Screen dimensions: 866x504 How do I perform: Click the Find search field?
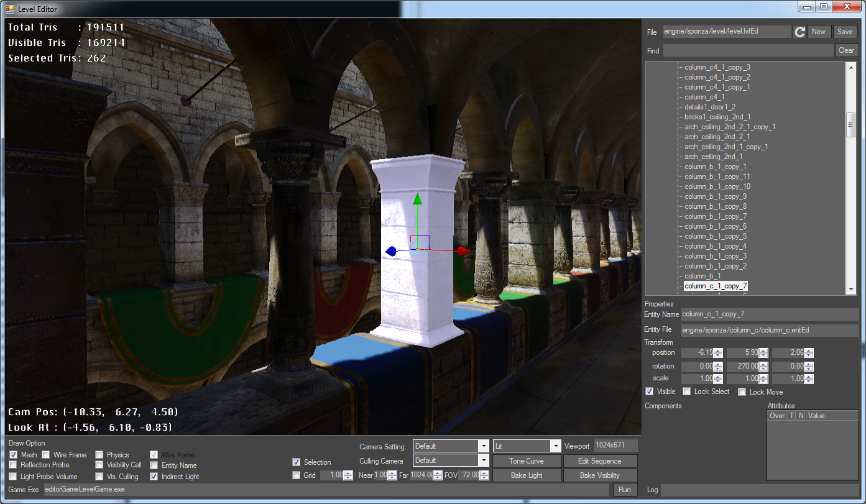[x=748, y=50]
